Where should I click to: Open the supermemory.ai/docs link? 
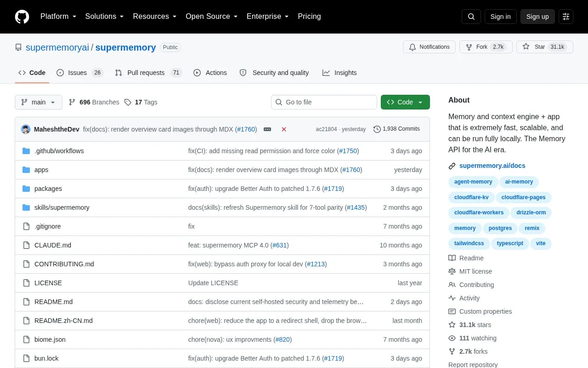(492, 166)
